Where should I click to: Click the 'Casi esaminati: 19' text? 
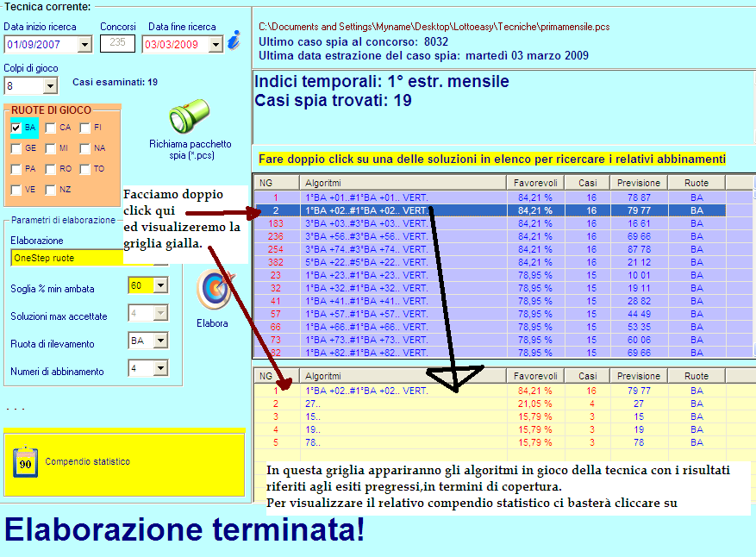(x=116, y=82)
